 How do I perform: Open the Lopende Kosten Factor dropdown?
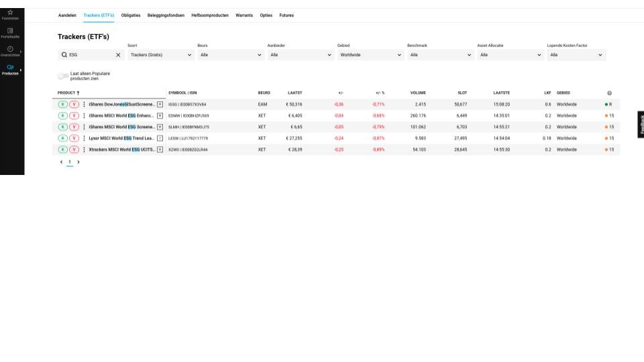(576, 55)
